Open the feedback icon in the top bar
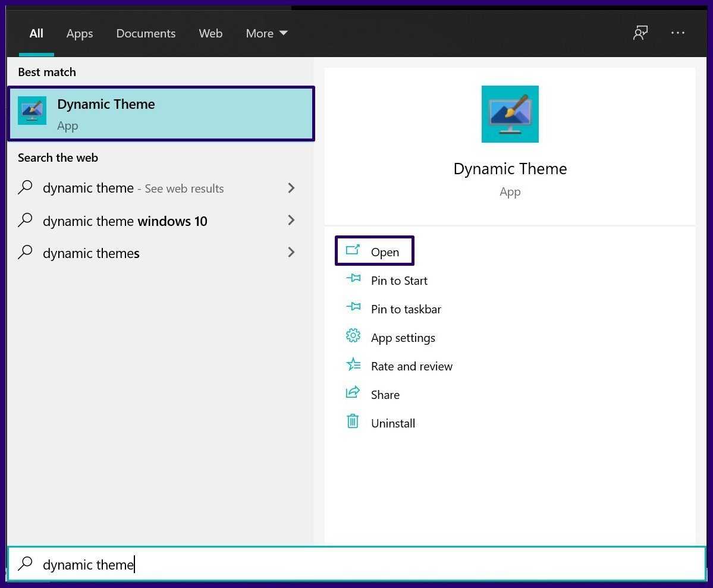713x588 pixels. coord(640,33)
